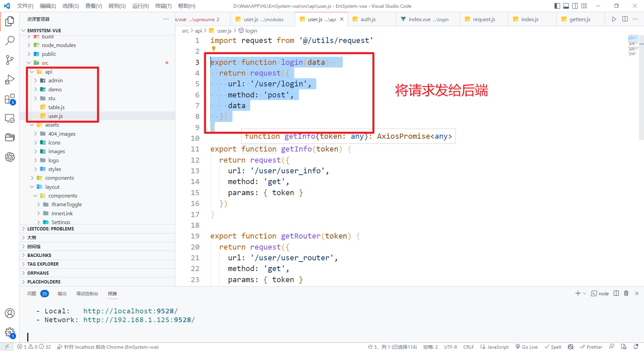Toggle Spell checker in status bar
Image resolution: width=644 pixels, height=351 pixels.
553,347
